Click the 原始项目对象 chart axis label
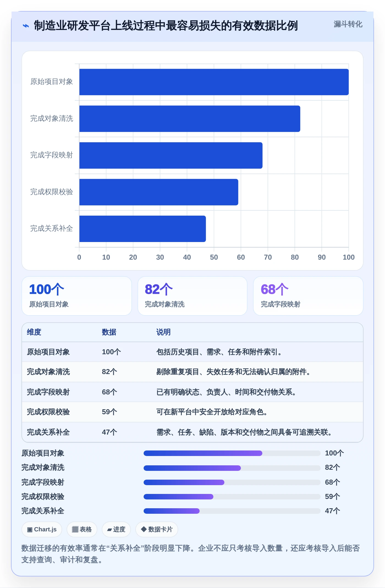The image size is (385, 588). (x=52, y=82)
